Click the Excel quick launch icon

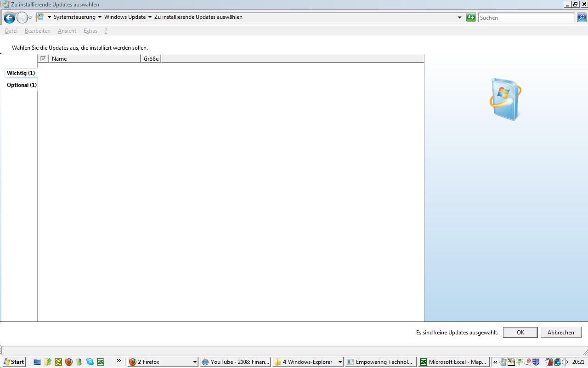click(x=101, y=362)
